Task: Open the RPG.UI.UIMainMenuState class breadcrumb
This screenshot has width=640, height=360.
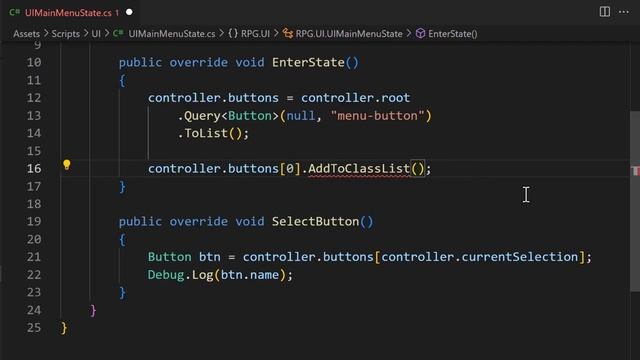Action: tap(349, 34)
